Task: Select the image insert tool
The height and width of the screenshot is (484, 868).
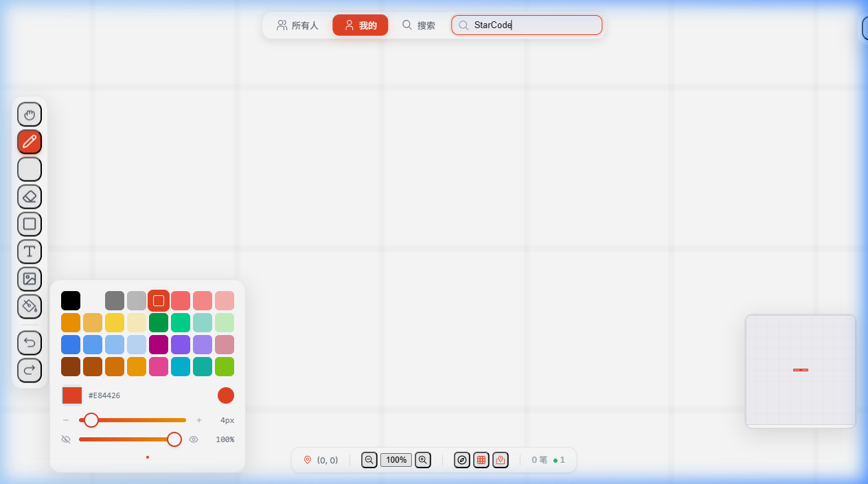Action: tap(30, 279)
